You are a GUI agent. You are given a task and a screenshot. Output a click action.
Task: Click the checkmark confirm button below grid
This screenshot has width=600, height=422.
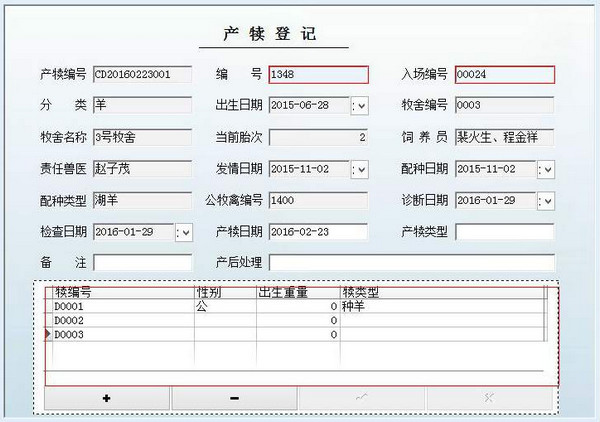tap(361, 398)
